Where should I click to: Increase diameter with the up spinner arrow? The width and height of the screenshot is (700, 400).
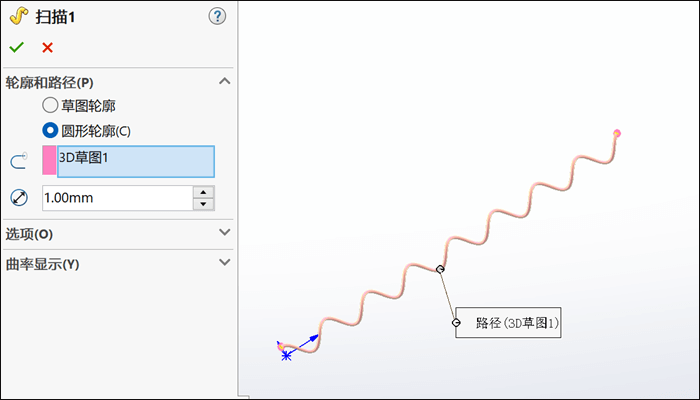[204, 192]
